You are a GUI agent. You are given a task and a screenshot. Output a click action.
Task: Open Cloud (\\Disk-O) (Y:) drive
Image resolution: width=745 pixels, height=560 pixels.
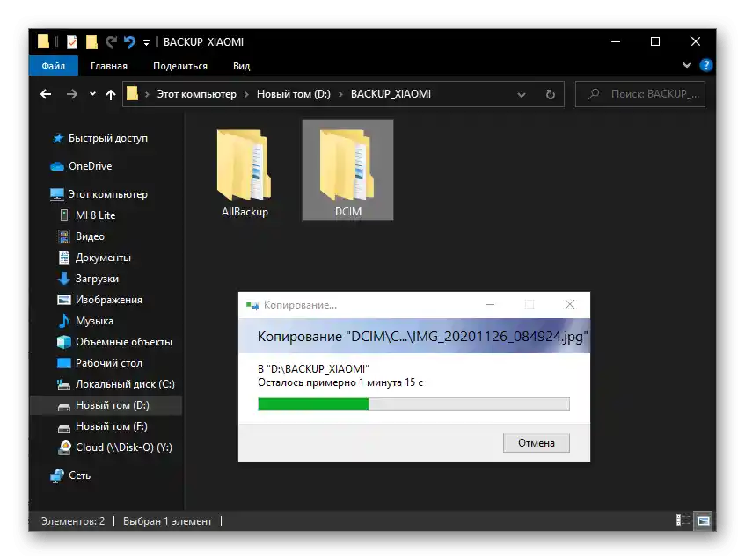[123, 447]
